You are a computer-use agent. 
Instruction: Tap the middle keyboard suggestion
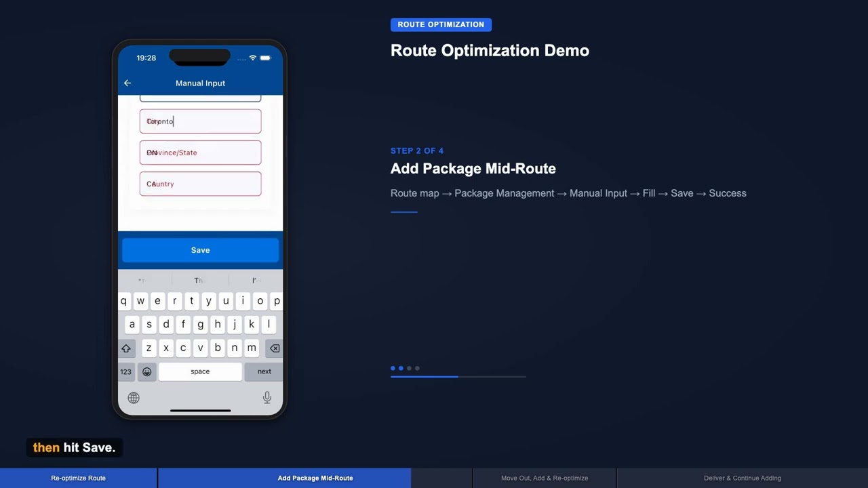200,280
